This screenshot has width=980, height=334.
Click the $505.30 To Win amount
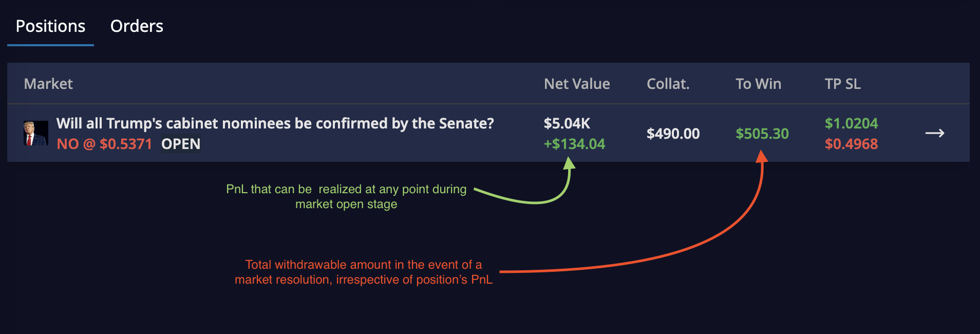click(x=762, y=134)
